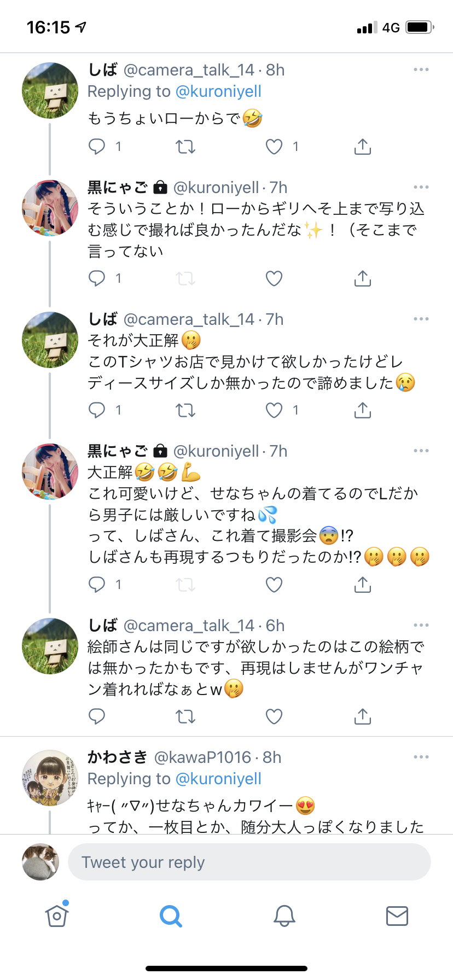This screenshot has width=453, height=980.
Task: Open the Home tab in bottom bar
Action: pos(57,915)
